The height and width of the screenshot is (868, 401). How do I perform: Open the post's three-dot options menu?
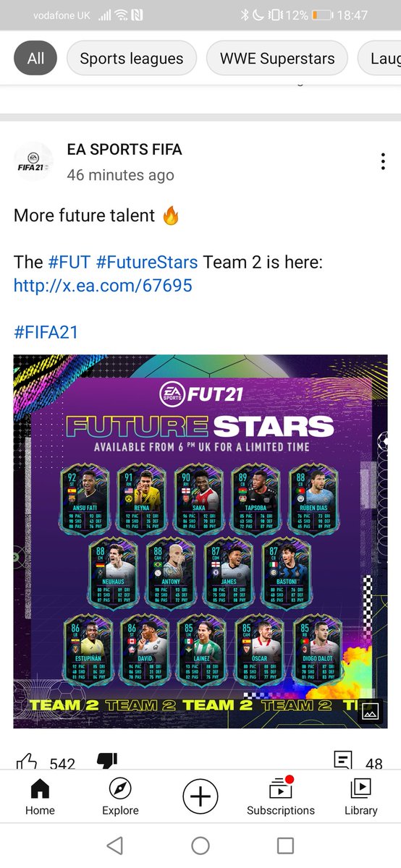pyautogui.click(x=383, y=161)
